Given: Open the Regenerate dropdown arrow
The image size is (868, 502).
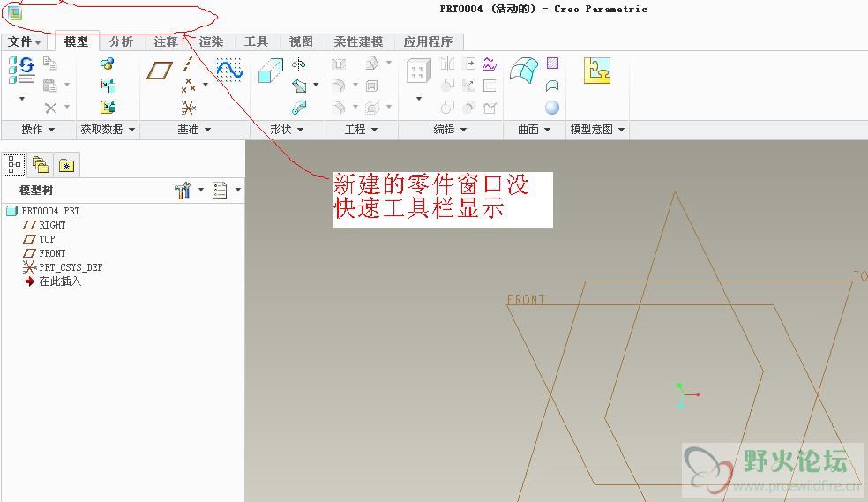Looking at the screenshot, I should [22, 99].
